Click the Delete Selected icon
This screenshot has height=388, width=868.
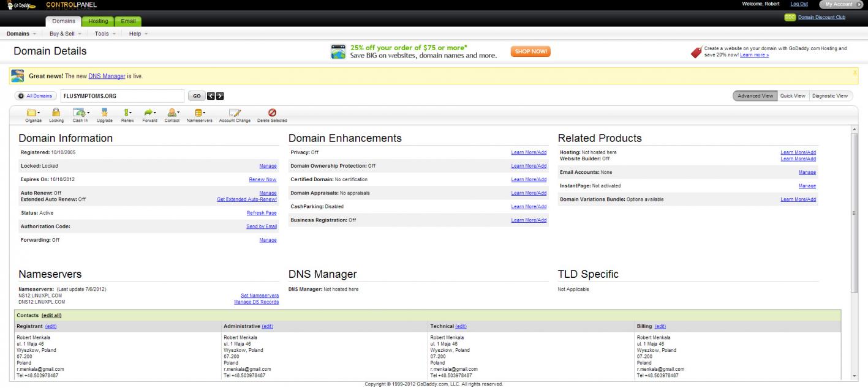click(x=273, y=113)
